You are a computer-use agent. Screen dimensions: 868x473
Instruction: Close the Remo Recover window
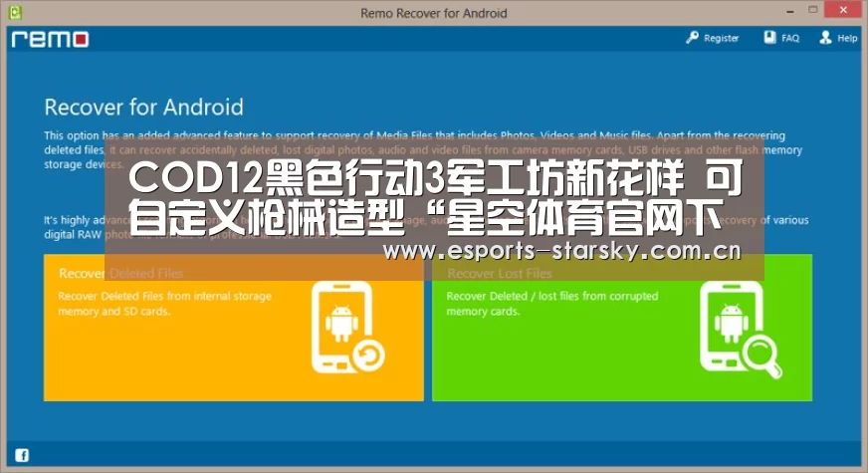(843, 10)
